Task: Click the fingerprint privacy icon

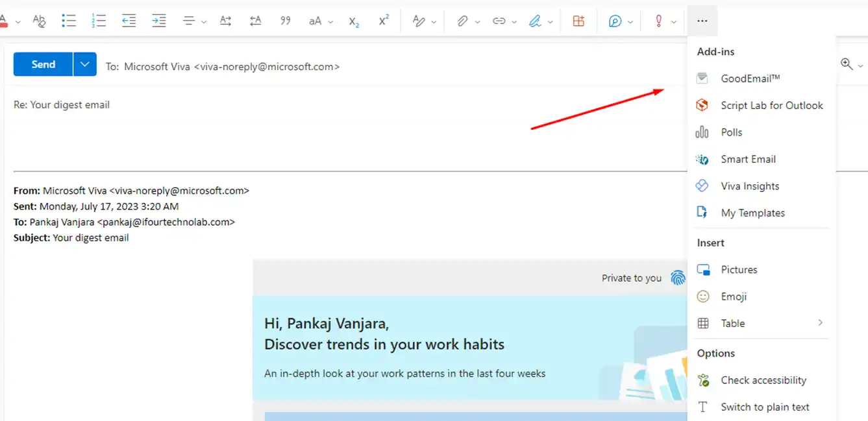Action: coord(678,278)
